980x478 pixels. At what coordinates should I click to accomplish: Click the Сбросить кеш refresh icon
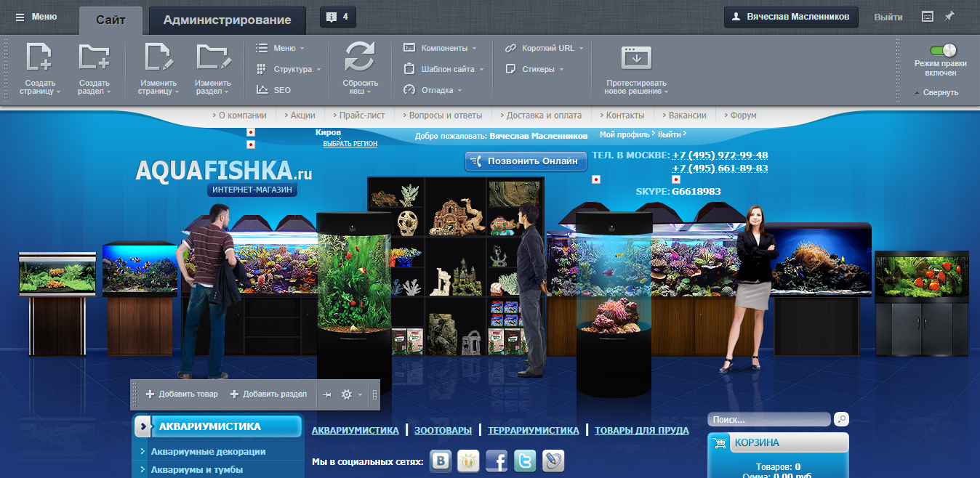360,57
